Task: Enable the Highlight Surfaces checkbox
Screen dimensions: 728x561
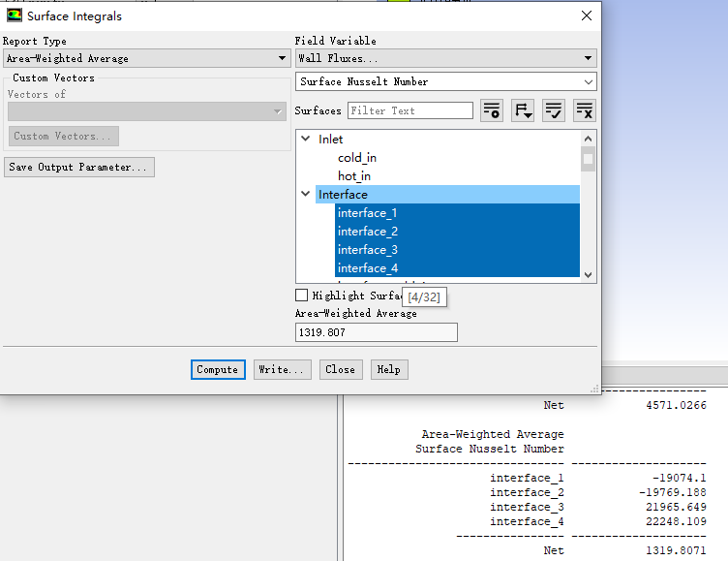Action: [301, 295]
